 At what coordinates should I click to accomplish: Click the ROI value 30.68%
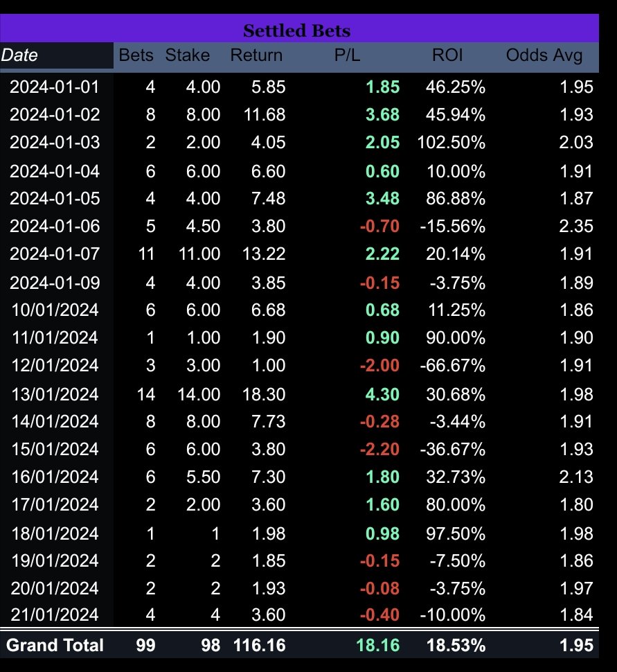pos(456,394)
